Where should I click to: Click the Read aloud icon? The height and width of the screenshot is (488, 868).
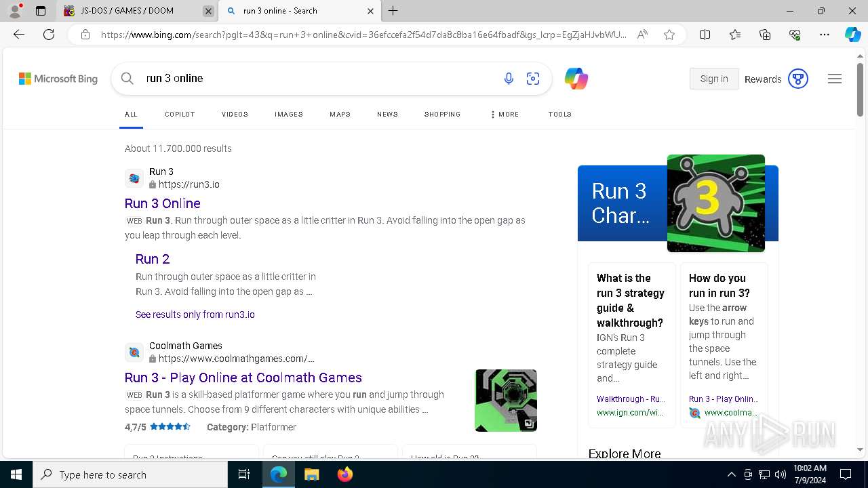click(642, 35)
